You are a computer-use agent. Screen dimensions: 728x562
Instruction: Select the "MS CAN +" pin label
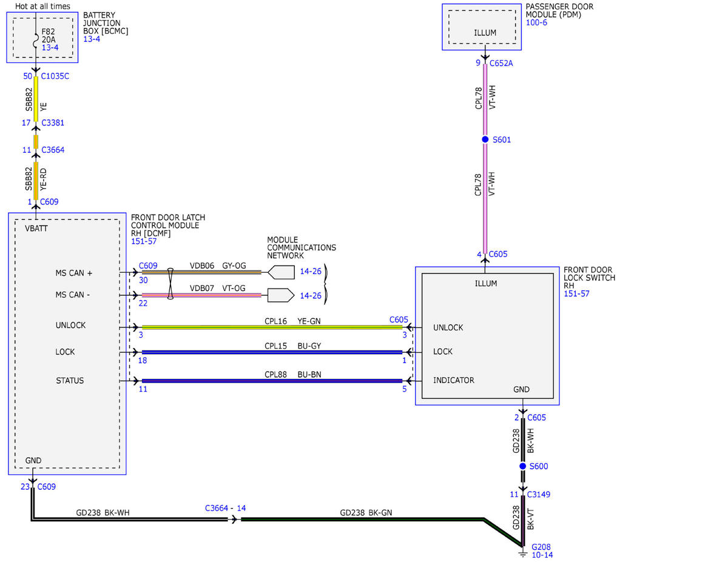74,273
